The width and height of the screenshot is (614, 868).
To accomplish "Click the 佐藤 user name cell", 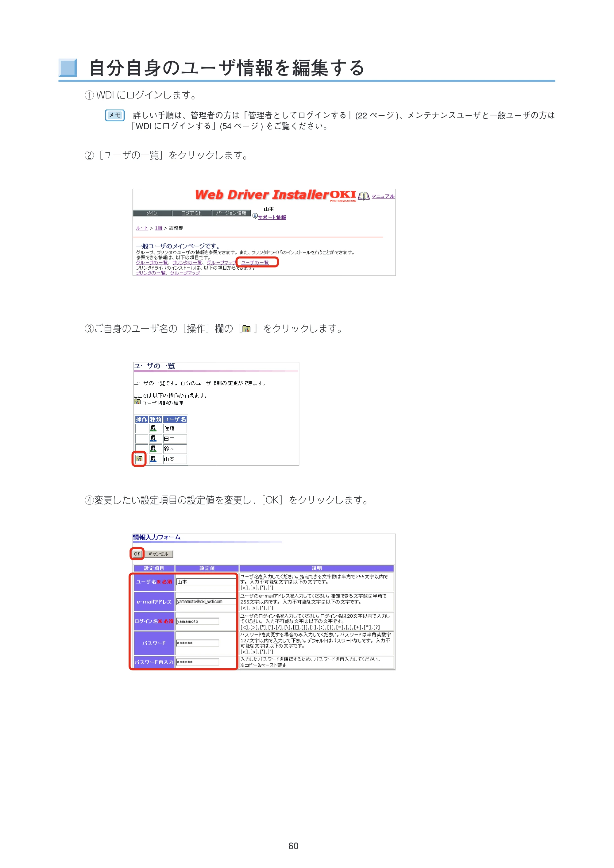I will [175, 428].
